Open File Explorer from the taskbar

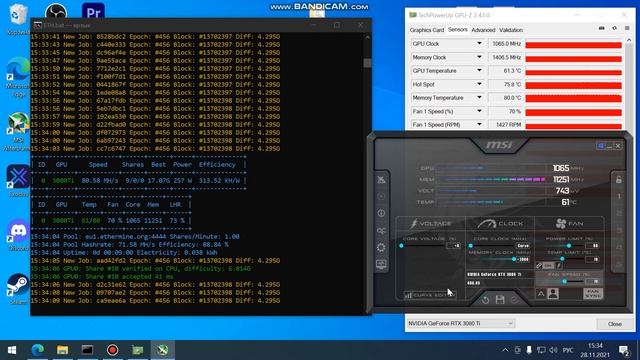pyautogui.click(x=62, y=350)
